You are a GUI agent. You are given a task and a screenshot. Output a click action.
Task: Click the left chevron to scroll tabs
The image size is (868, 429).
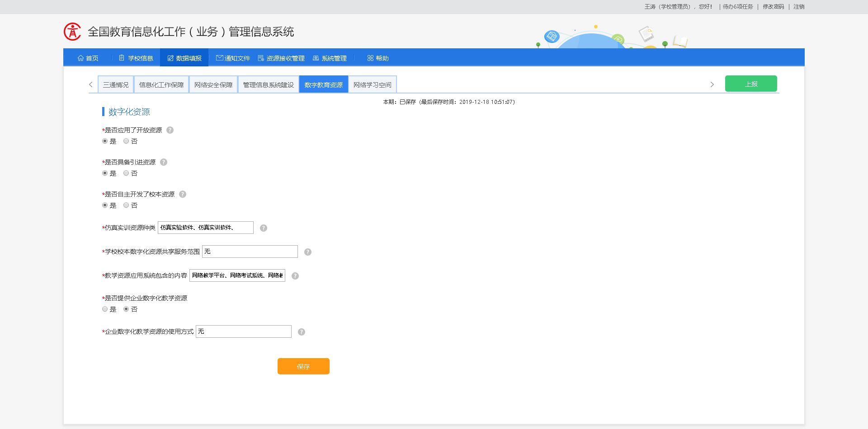pos(90,84)
